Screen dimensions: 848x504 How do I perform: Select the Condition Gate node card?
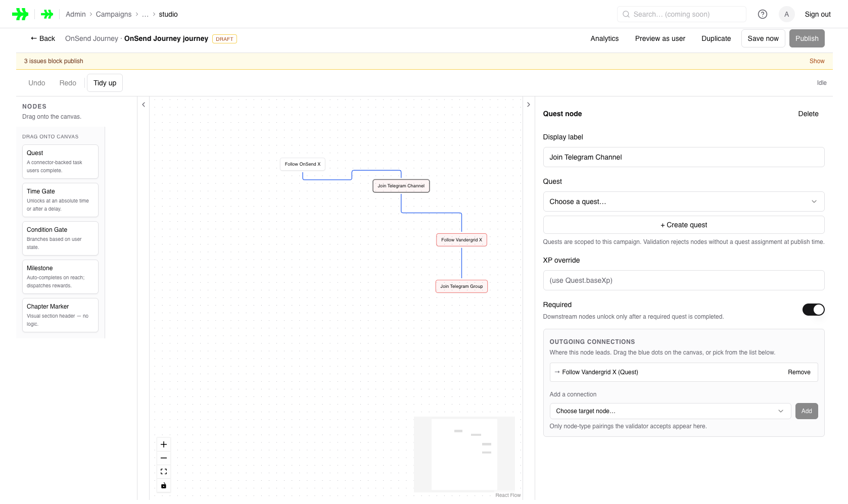pyautogui.click(x=60, y=238)
